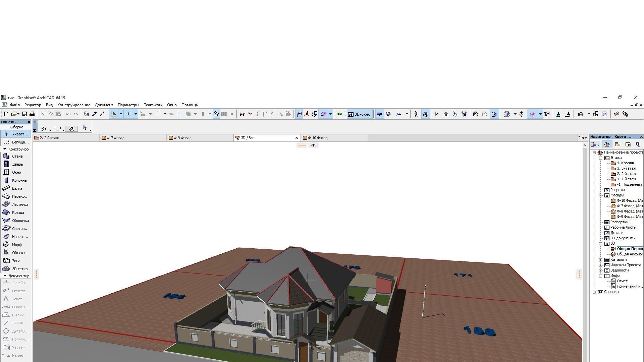Select the Marquee (Бегущая рамка) tool
The image size is (644, 362).
click(15, 142)
